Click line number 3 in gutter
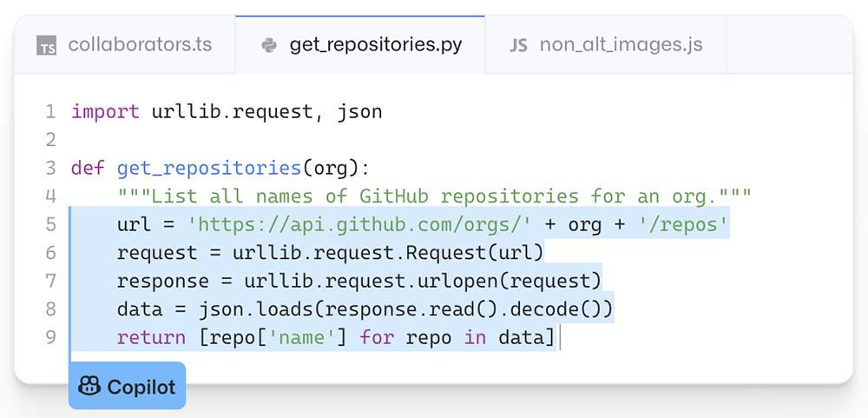Viewport: 868px width, 418px height. click(x=50, y=168)
